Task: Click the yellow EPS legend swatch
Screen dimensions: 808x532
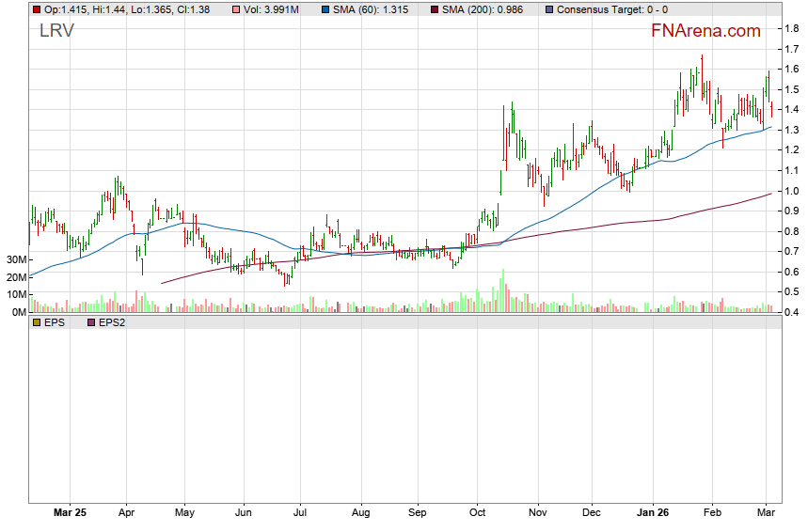Action: [36, 322]
